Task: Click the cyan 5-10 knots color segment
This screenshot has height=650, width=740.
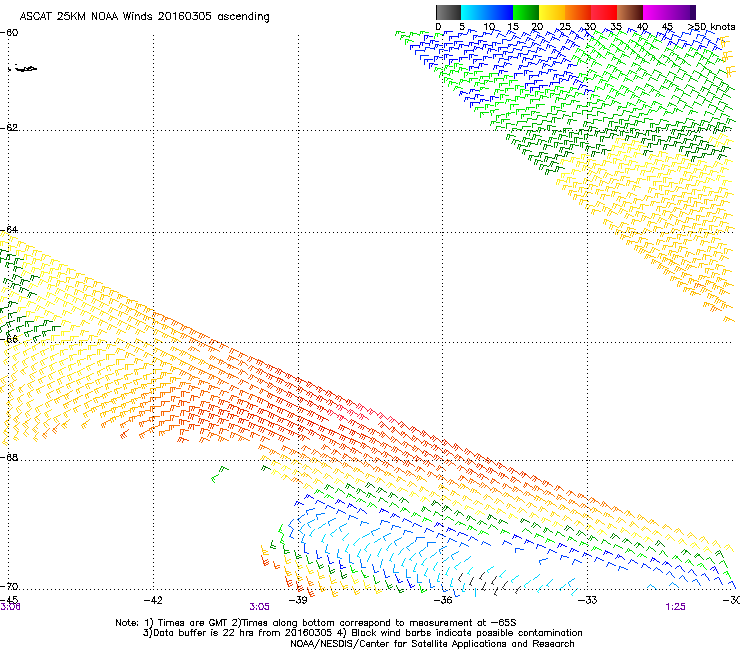Action: (x=474, y=12)
